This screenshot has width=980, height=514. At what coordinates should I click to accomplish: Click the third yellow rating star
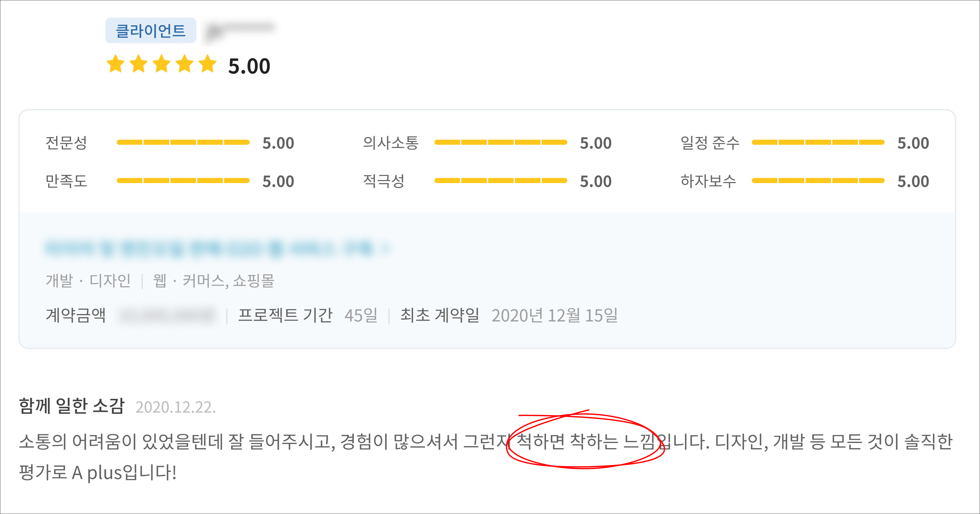pos(162,64)
